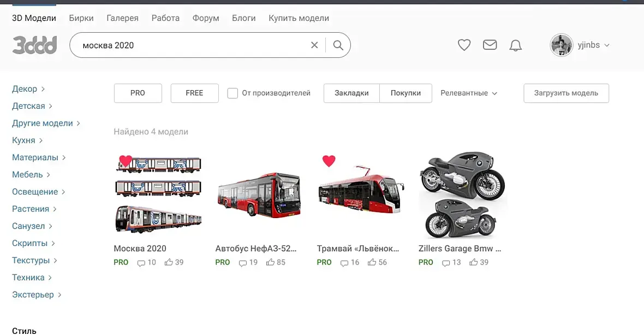Screen dimensions: 644x335
Task: Click thumbs-up icon for Трамвай «Львёнок»
Action: 372,262
